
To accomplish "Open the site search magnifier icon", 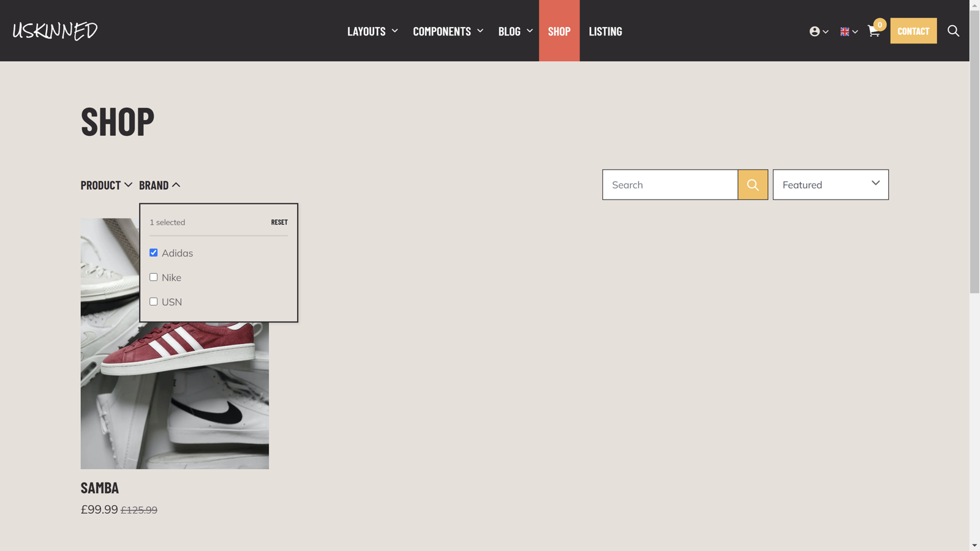I will [x=953, y=31].
